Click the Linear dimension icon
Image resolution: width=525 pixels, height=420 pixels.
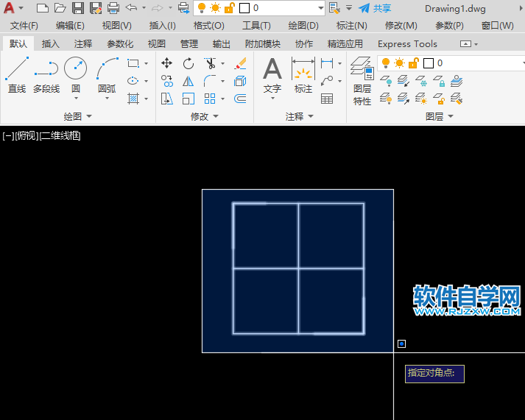[327, 63]
